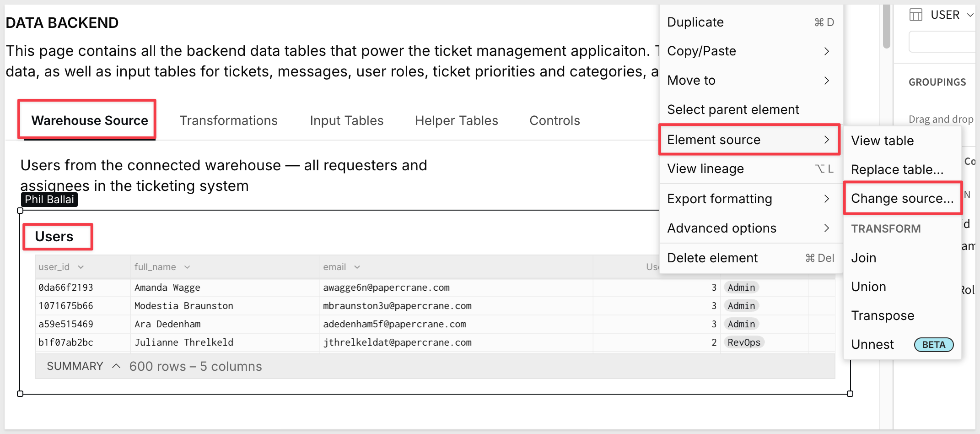Open the Export formatting submenu arrow
This screenshot has height=434, width=980.
[x=827, y=199]
